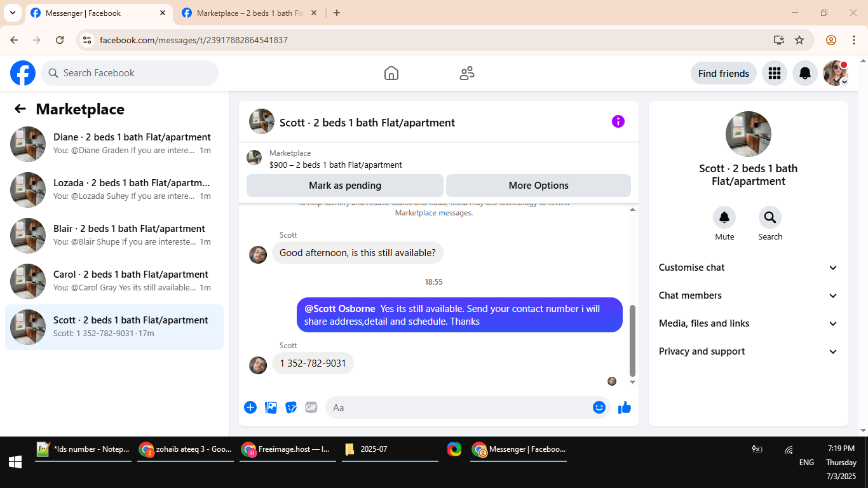868x488 pixels.
Task: Click the Find friends button
Action: coord(724,73)
